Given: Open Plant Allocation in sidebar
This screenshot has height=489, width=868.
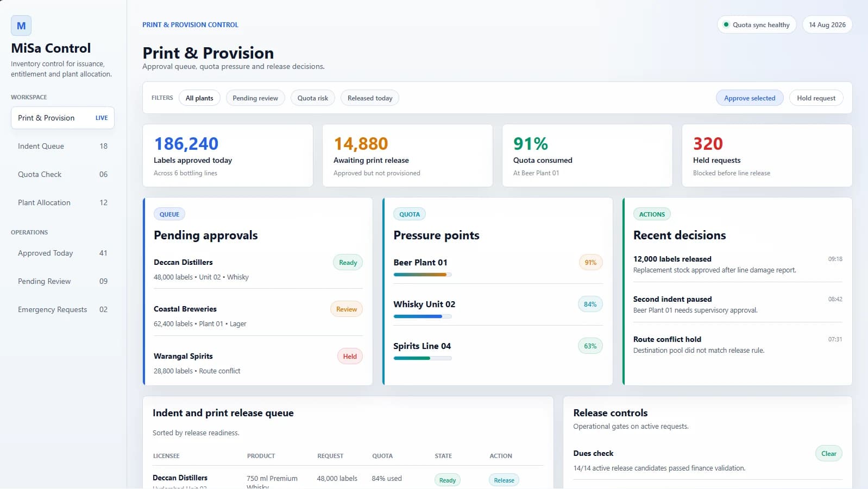Looking at the screenshot, I should pyautogui.click(x=62, y=202).
